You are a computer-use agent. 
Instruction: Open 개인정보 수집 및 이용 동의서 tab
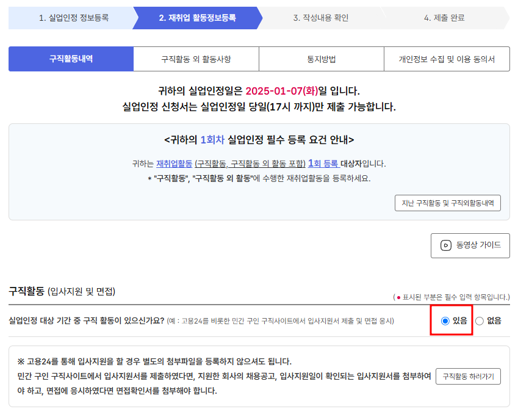447,59
